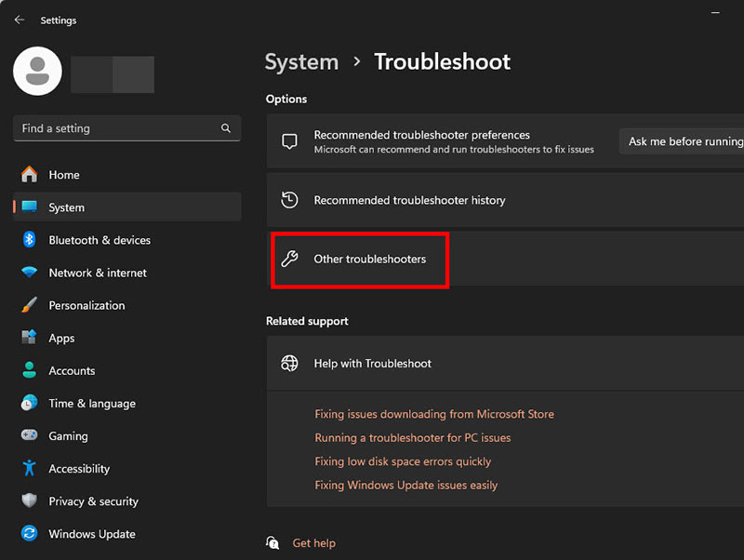Collapse Help with Troubleshoot section
744x560 pixels.
505,363
